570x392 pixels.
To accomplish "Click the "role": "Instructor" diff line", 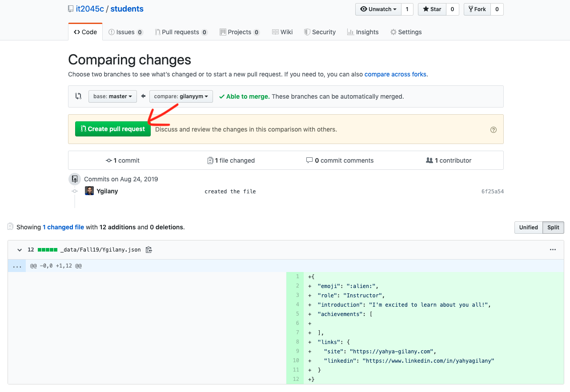I will click(x=434, y=295).
